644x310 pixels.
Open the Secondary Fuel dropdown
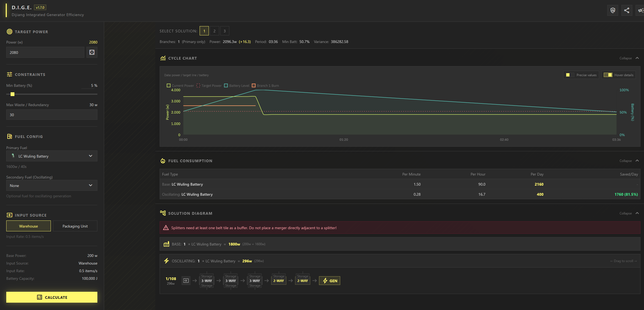click(52, 185)
